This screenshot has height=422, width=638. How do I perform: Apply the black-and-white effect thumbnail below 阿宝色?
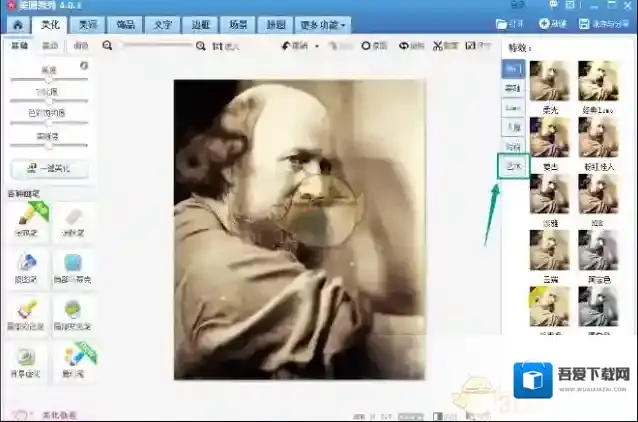click(x=598, y=306)
